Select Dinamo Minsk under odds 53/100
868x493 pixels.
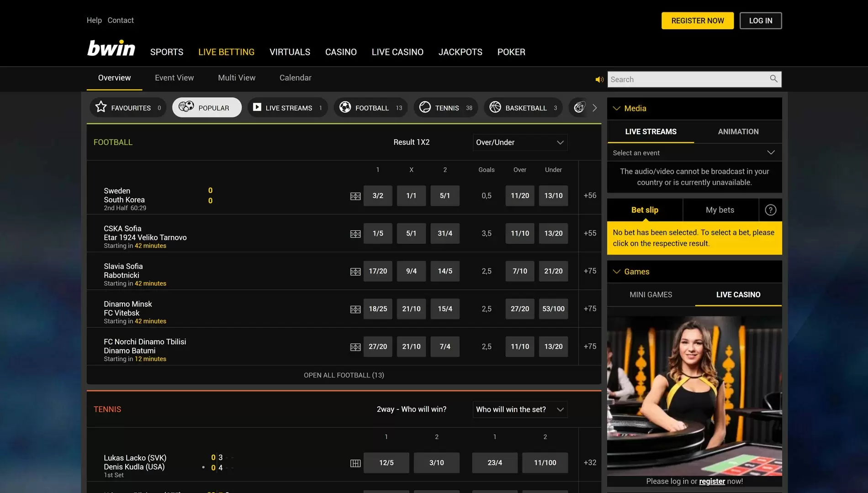(553, 309)
